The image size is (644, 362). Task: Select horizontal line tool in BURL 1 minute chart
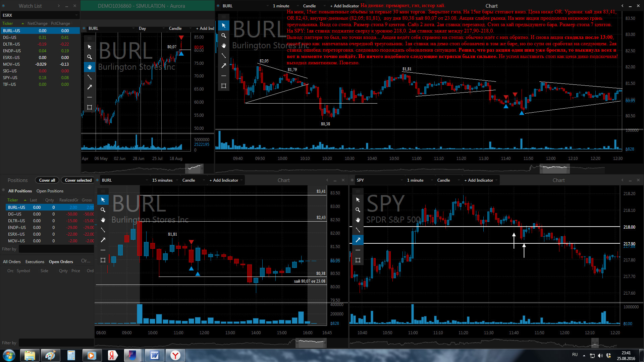[x=224, y=76]
